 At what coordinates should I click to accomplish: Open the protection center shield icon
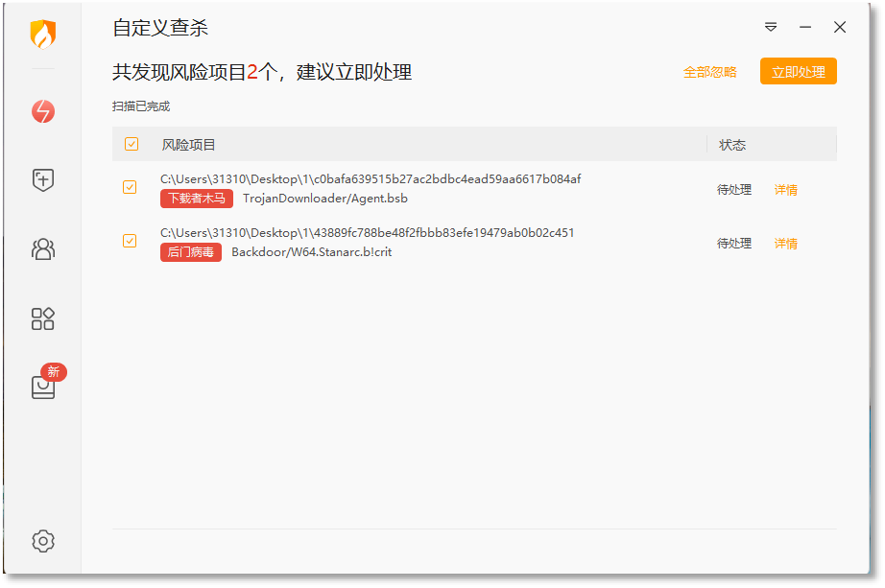[x=43, y=180]
